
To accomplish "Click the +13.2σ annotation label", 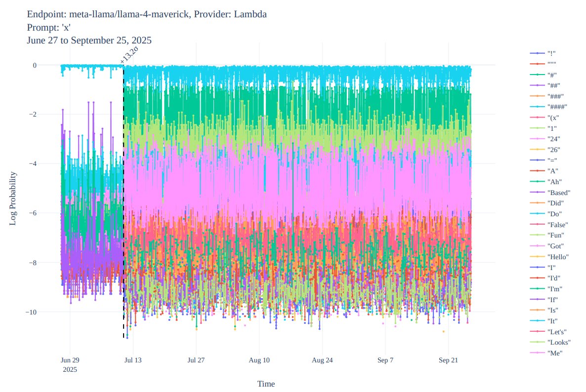I will point(129,55).
